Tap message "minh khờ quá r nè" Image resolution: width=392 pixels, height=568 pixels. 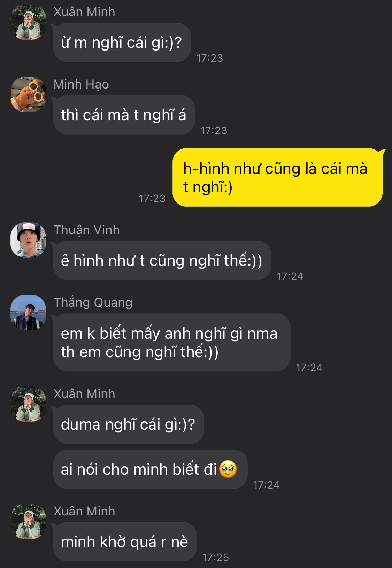125,542
